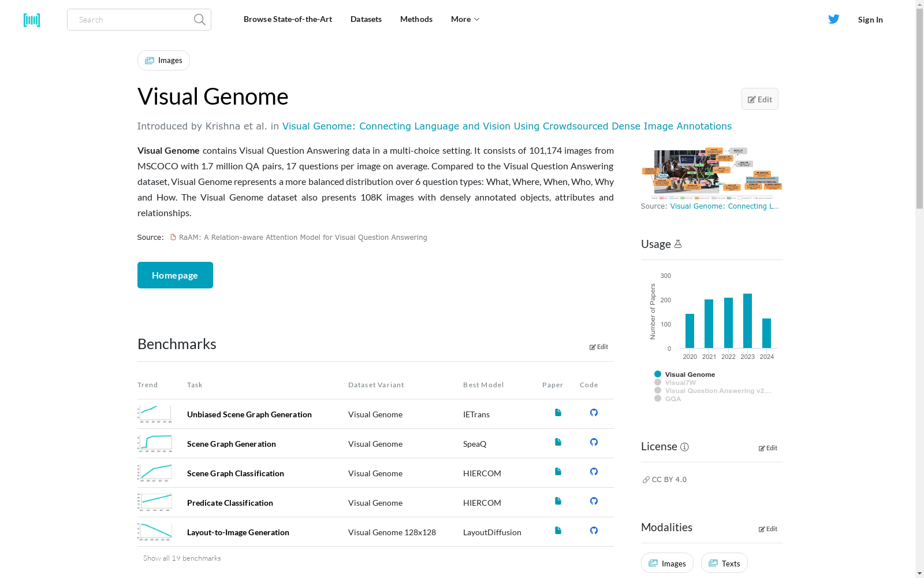This screenshot has width=924, height=578.
Task: Open GitHub code icon for Unbiased Scene Graph Generation
Action: tap(594, 413)
